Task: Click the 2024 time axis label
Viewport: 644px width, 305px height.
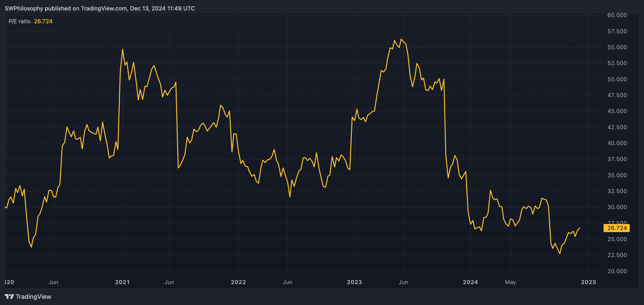Action: [470, 282]
